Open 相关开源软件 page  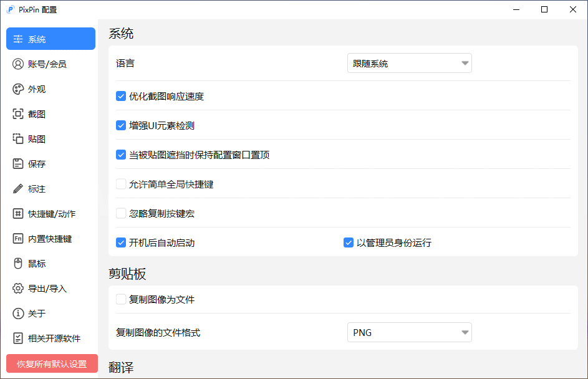click(x=54, y=338)
